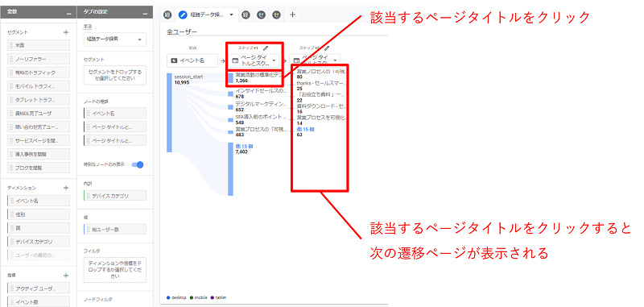Click the pencil edit icon beside ステップ+2
644x307 pixels.
327,48
